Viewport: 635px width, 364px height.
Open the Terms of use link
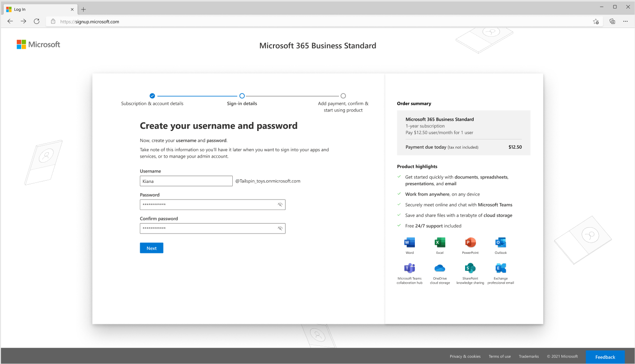click(499, 356)
